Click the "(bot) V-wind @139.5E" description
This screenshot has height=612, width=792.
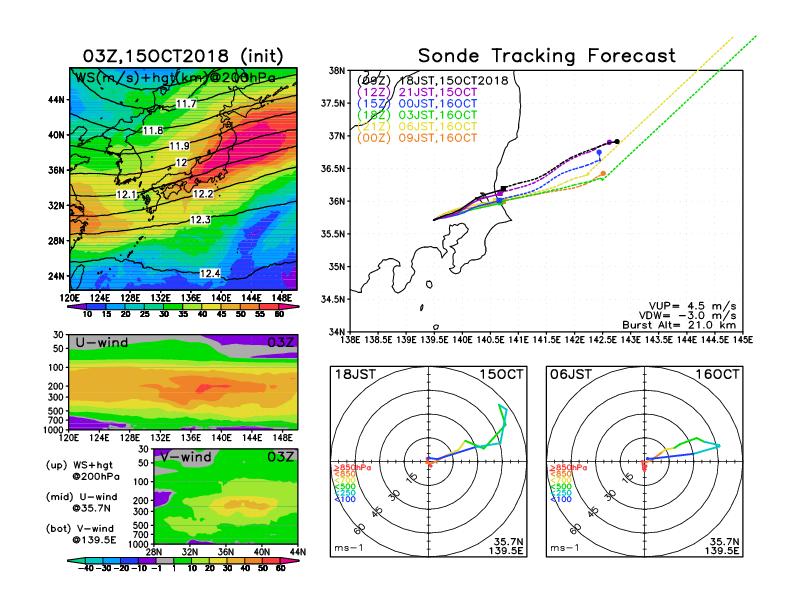click(x=81, y=534)
